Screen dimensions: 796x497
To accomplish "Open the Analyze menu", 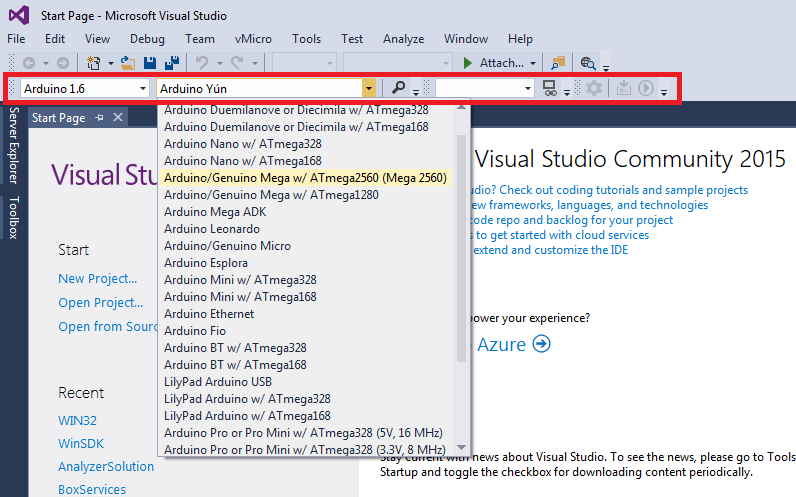I will [x=403, y=39].
